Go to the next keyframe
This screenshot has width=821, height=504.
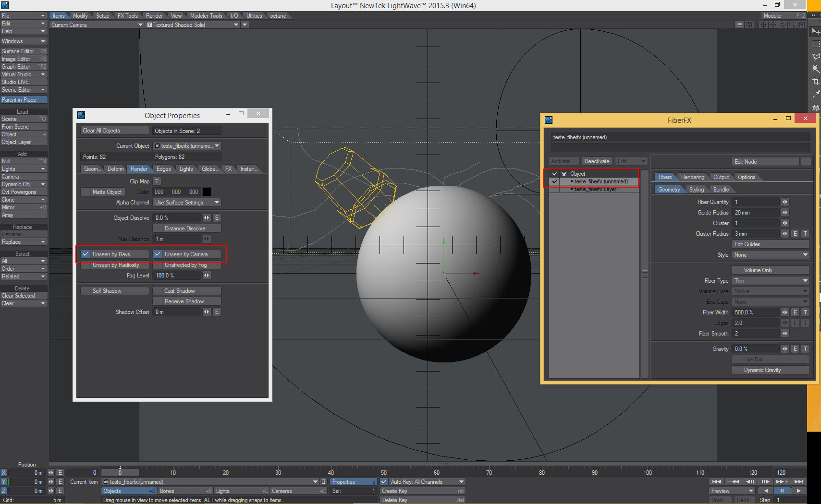click(x=782, y=481)
